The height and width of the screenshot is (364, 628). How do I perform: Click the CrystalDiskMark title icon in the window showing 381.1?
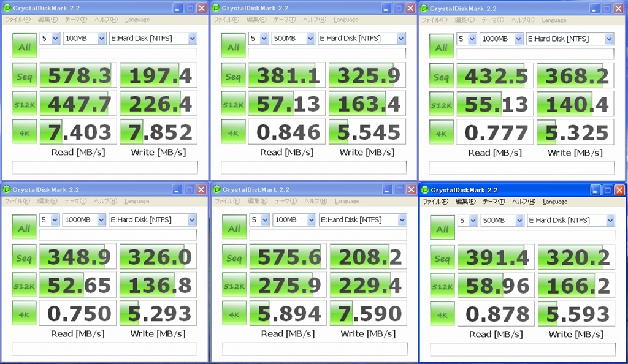tap(216, 8)
